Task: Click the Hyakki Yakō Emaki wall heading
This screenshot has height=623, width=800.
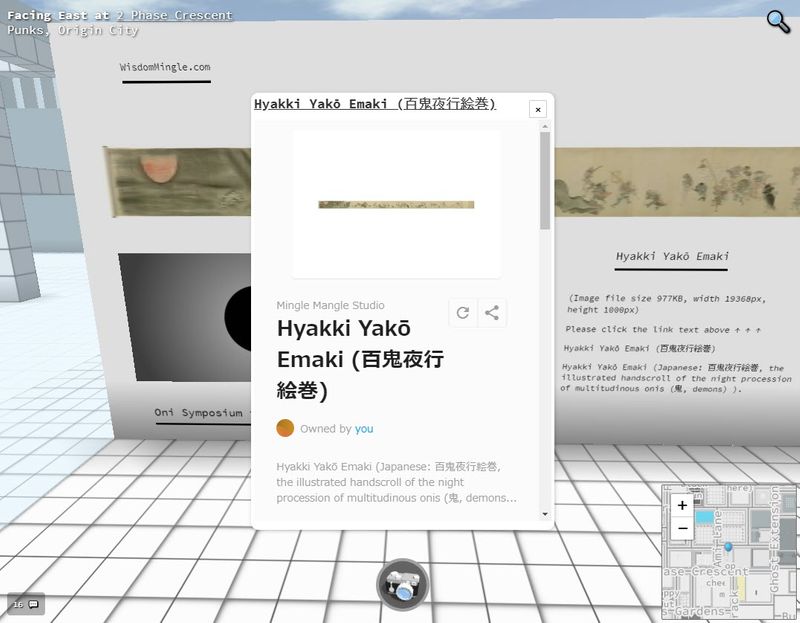Action: [x=671, y=257]
